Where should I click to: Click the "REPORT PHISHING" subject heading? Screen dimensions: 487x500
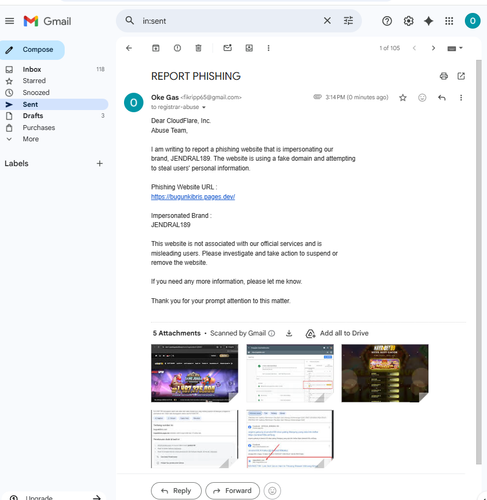pyautogui.click(x=196, y=76)
